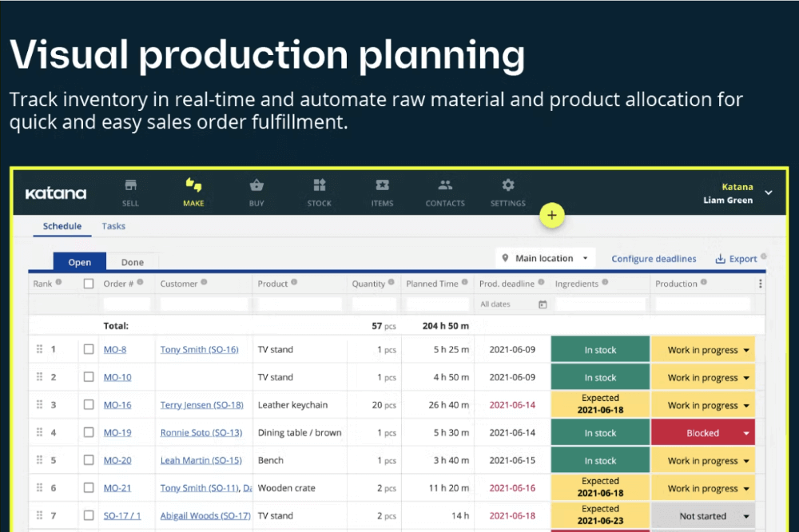This screenshot has height=532, width=799.
Task: Switch to the Done tab
Action: pos(133,262)
